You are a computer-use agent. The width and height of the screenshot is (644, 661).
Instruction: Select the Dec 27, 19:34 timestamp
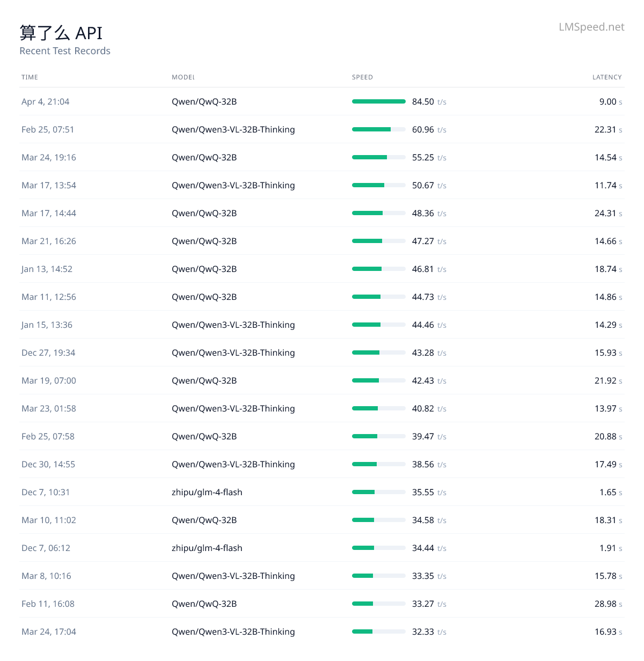click(48, 352)
